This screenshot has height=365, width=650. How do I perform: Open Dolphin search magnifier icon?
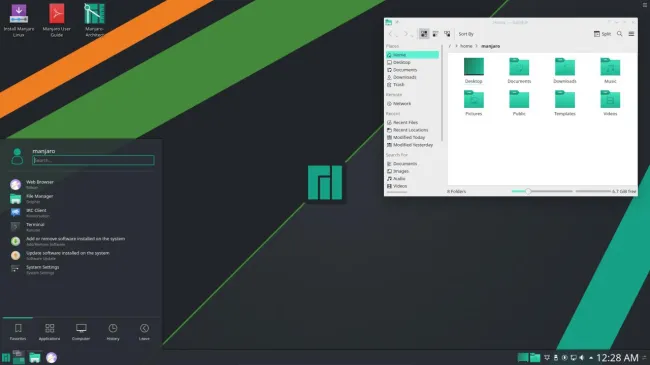coord(619,34)
